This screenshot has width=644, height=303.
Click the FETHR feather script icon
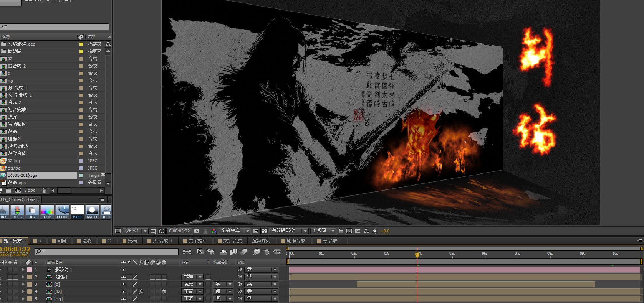click(62, 212)
